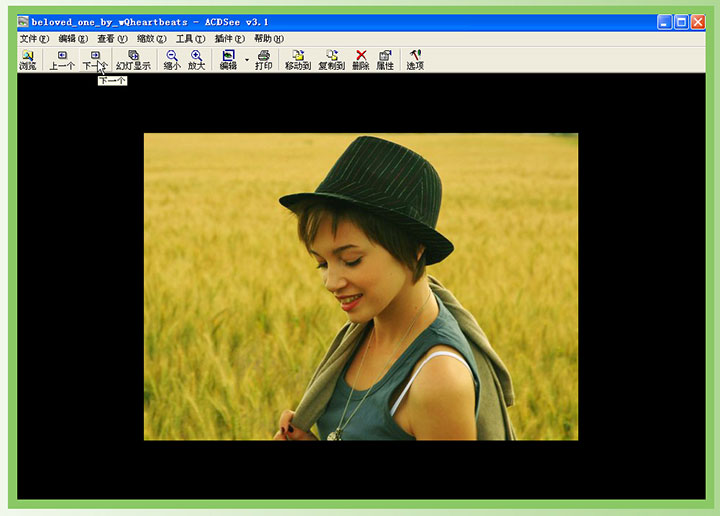Print the image using 打印 icon
The image size is (720, 516).
click(263, 60)
